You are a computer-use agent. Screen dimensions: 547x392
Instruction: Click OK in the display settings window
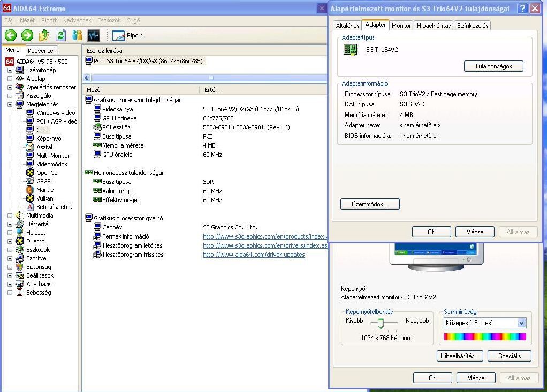(x=432, y=378)
